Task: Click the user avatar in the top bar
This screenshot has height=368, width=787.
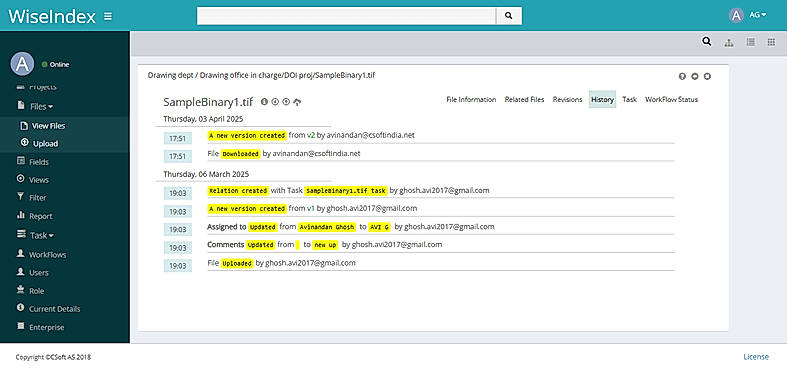Action: click(x=736, y=16)
